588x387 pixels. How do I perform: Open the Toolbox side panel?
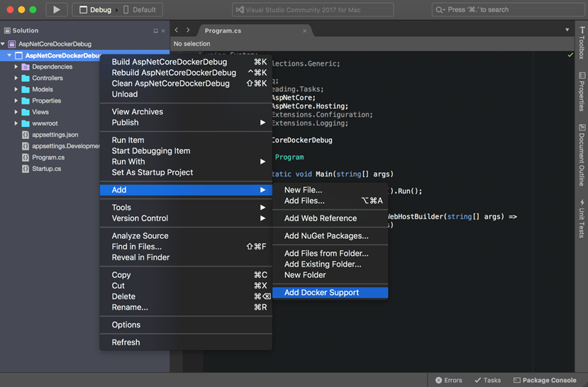581,43
